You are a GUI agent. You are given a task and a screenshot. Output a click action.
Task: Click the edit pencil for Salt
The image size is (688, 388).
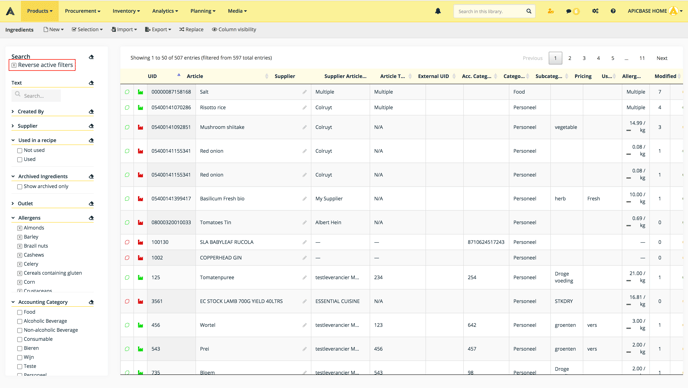[x=305, y=92]
